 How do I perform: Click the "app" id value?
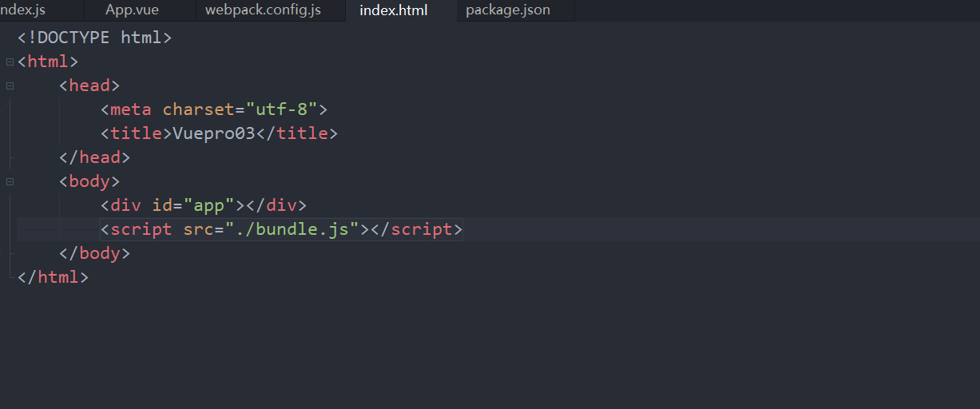[x=208, y=205]
